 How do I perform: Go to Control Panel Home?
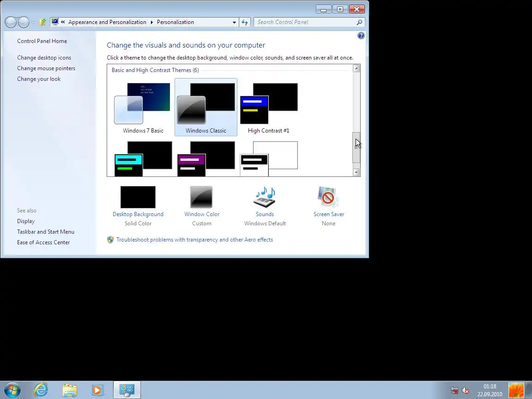pos(42,41)
